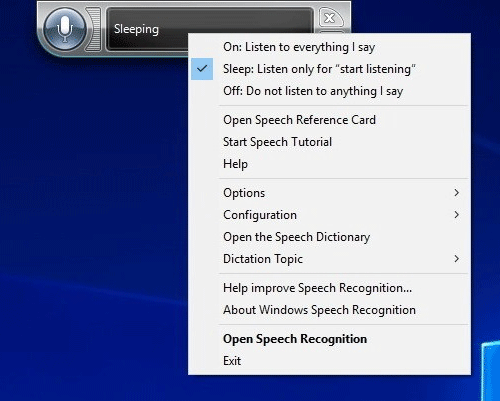
Task: Click the audio level meter beside the microphone
Action: coord(94,29)
